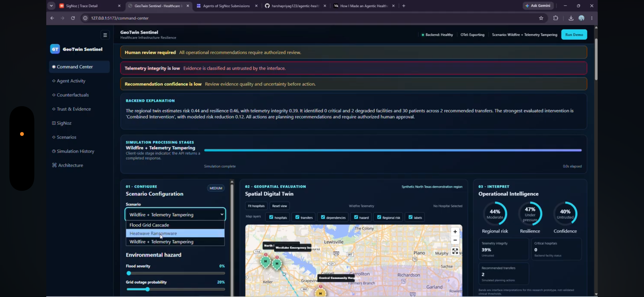
Task: Choose Flood Grid Cascade scenario option
Action: tap(175, 225)
